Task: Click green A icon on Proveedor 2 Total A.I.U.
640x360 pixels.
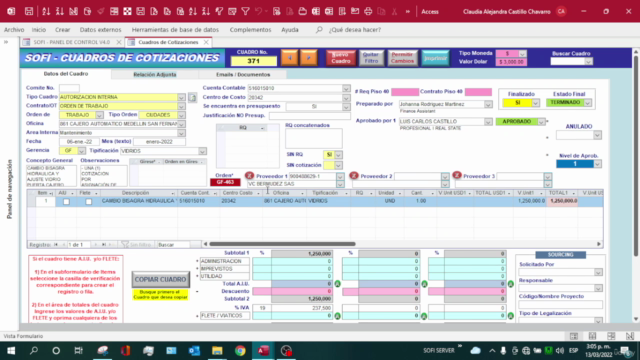Action: (424, 284)
